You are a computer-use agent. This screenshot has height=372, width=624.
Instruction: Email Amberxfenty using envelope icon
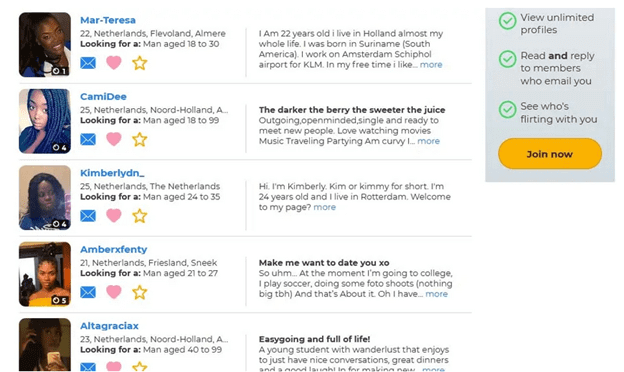[88, 292]
